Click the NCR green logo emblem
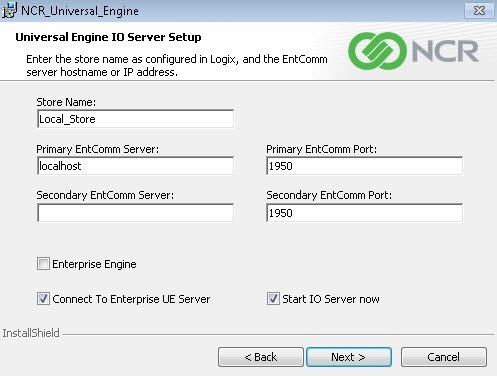 tap(377, 51)
